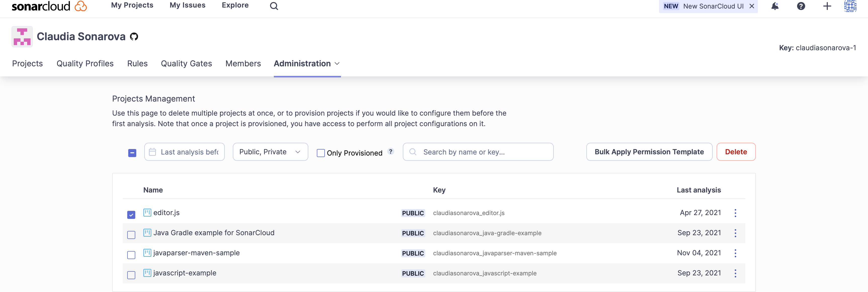Open the editor.js project link

coord(166,213)
